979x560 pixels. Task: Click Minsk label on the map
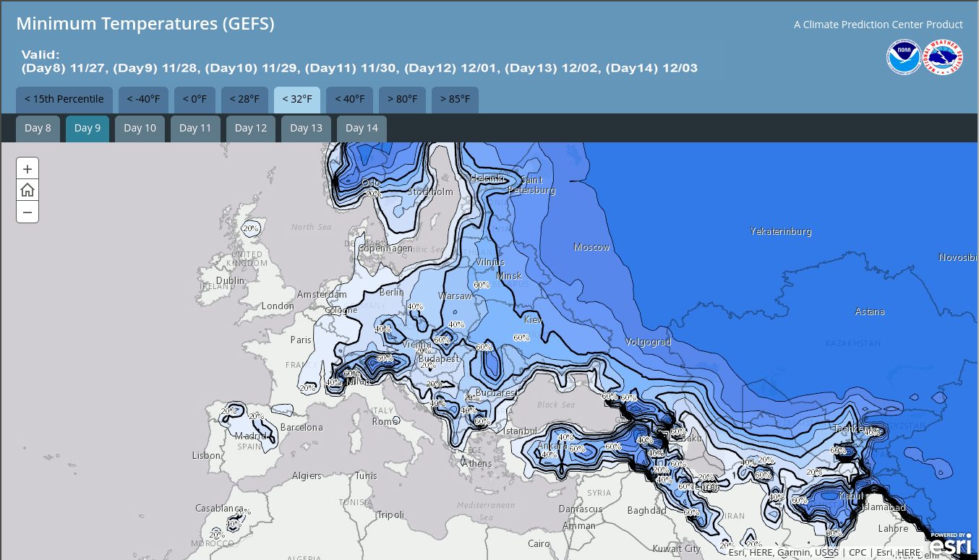pyautogui.click(x=509, y=276)
